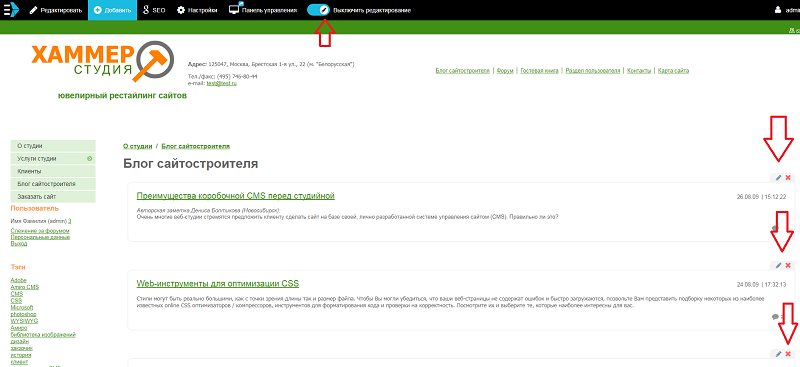Click the Выход logout link
Image resolution: width=800 pixels, height=367 pixels.
pos(19,243)
